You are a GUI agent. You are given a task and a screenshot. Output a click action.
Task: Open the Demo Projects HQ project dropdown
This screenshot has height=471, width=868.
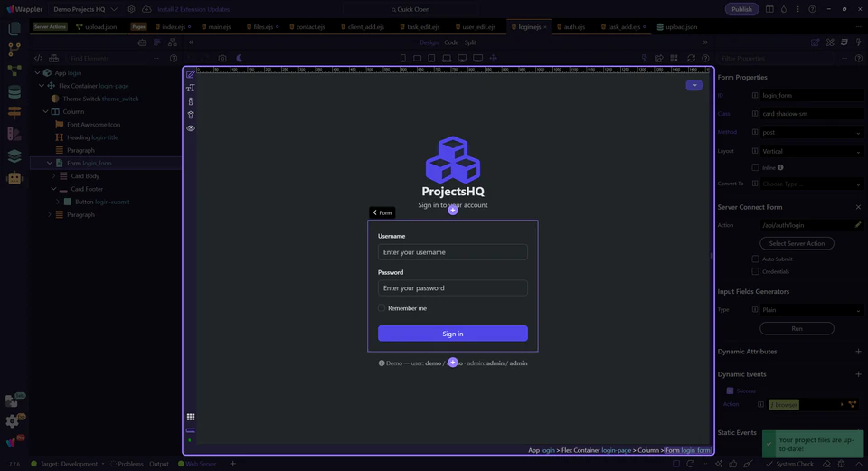(x=85, y=9)
